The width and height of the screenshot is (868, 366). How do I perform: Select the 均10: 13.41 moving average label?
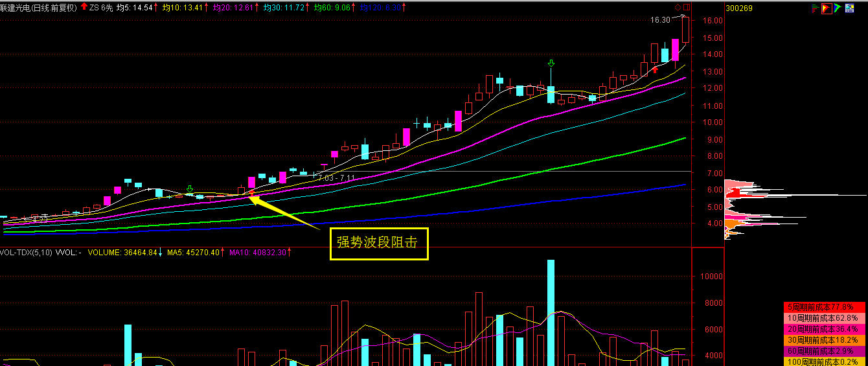click(x=184, y=8)
